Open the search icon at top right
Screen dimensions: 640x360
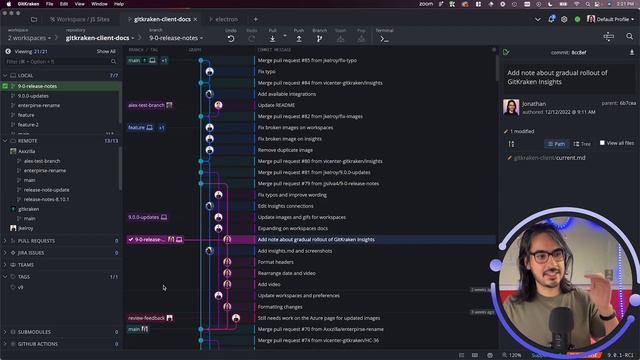(x=629, y=37)
